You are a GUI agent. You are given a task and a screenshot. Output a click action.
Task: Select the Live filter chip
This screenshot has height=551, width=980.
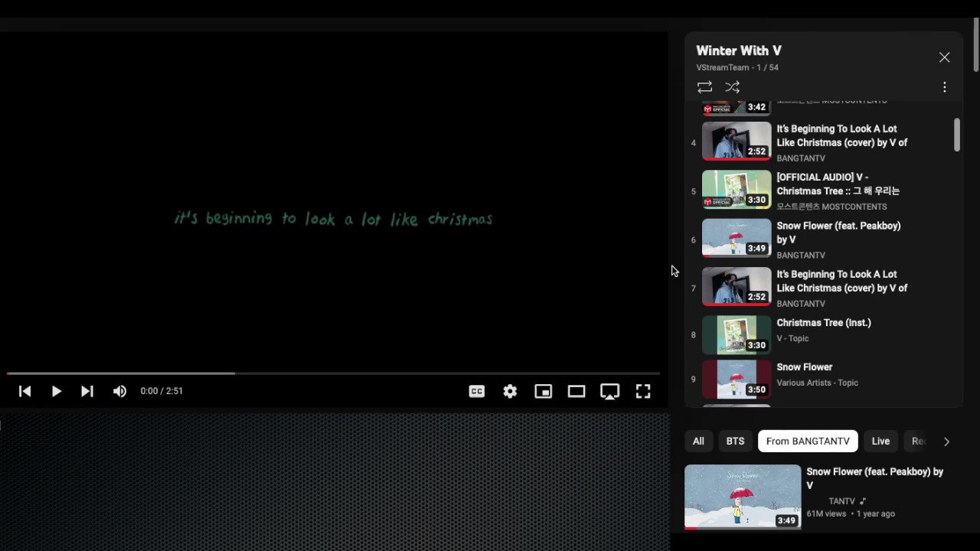coord(880,442)
